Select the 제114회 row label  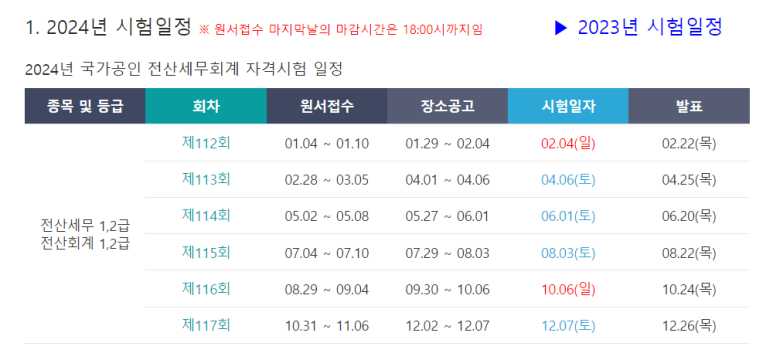point(206,216)
